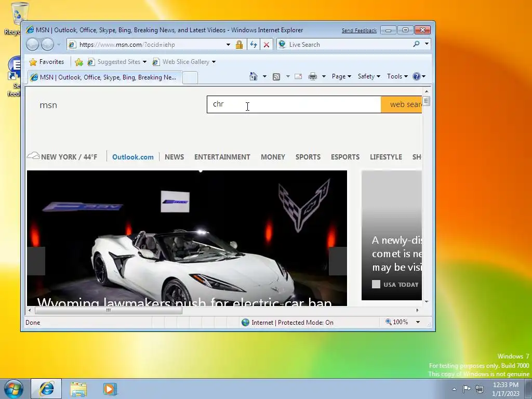
Task: Click the Stop loading icon
Action: [x=267, y=45]
